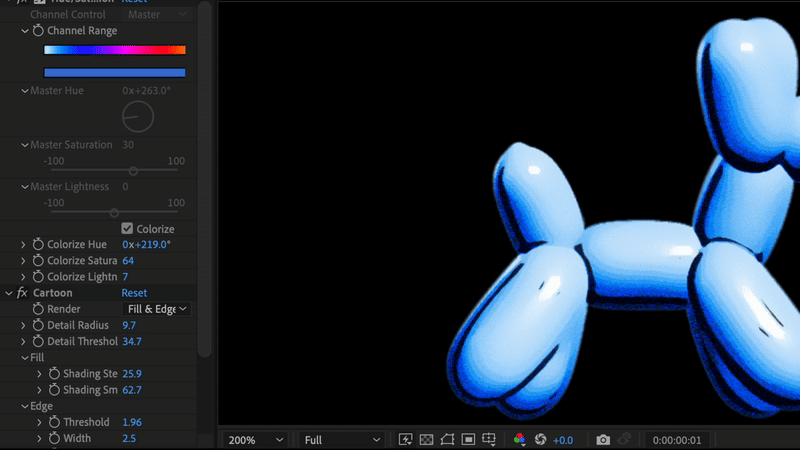The width and height of the screenshot is (800, 450).
Task: Collapse the Master Hue property
Action: pyautogui.click(x=24, y=91)
